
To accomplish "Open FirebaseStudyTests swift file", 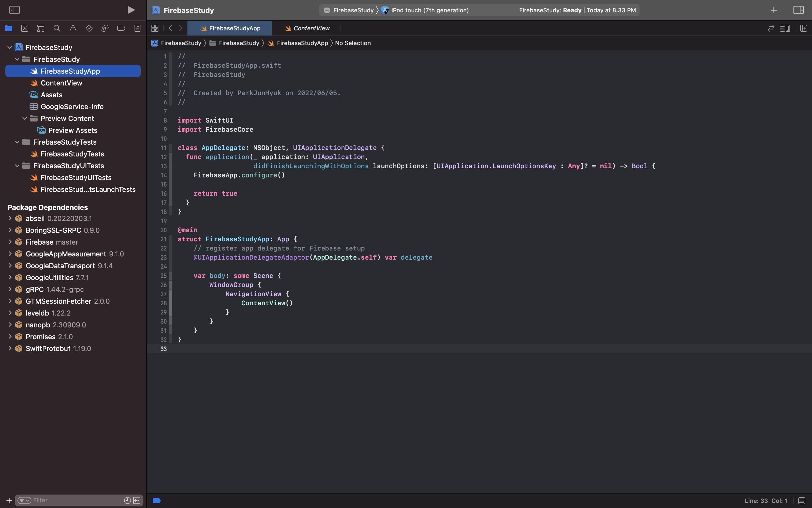I will point(73,154).
